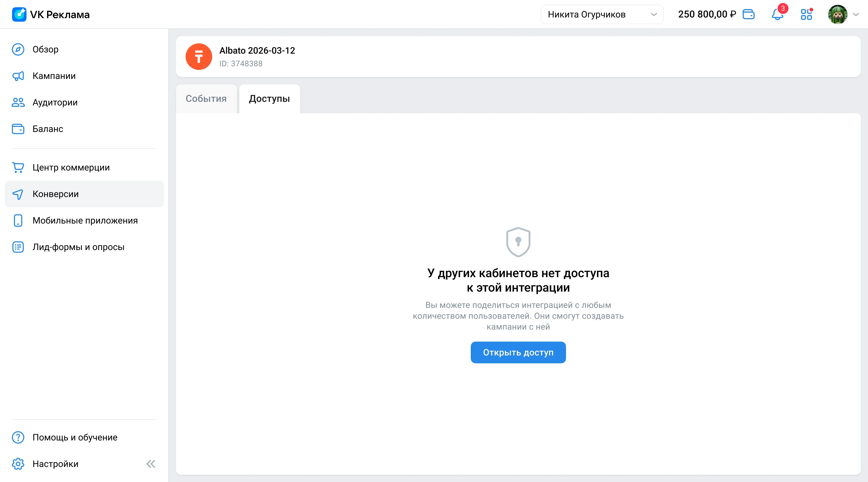Open the wallet icon next to balance
868x482 pixels.
pyautogui.click(x=748, y=14)
